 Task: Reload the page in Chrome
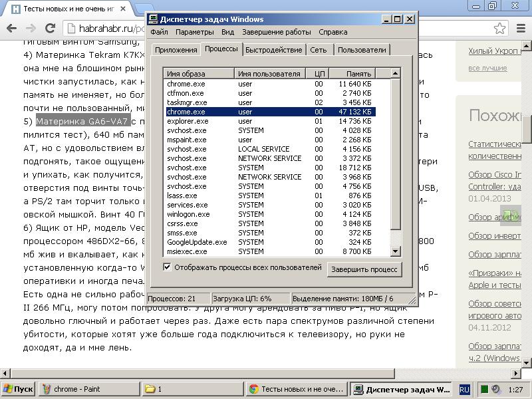point(51,28)
